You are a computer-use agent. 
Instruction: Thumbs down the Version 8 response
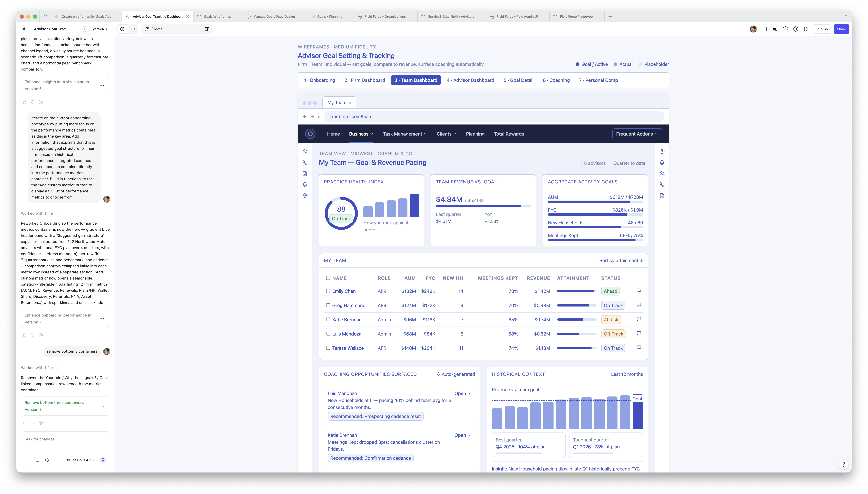coord(32,422)
